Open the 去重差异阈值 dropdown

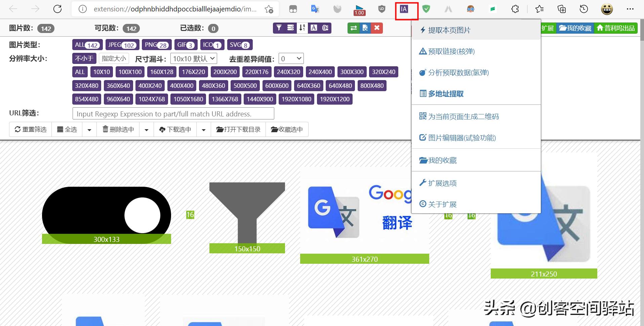click(x=291, y=58)
